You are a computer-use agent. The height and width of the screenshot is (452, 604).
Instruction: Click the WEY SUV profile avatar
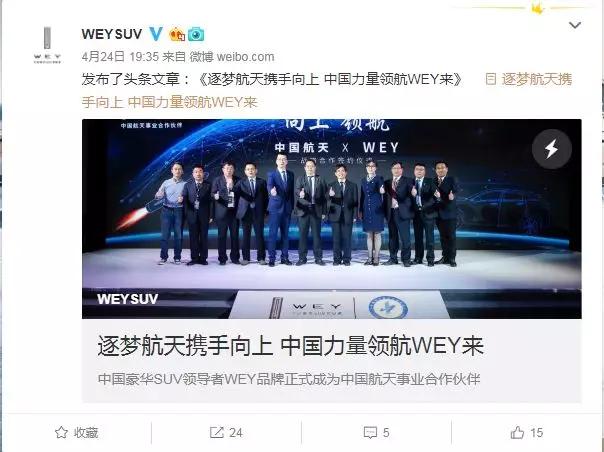[47, 45]
